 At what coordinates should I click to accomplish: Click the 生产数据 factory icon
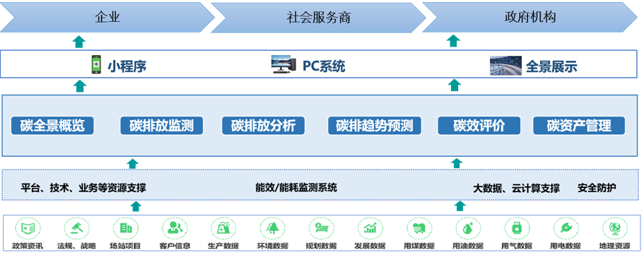tap(223, 228)
